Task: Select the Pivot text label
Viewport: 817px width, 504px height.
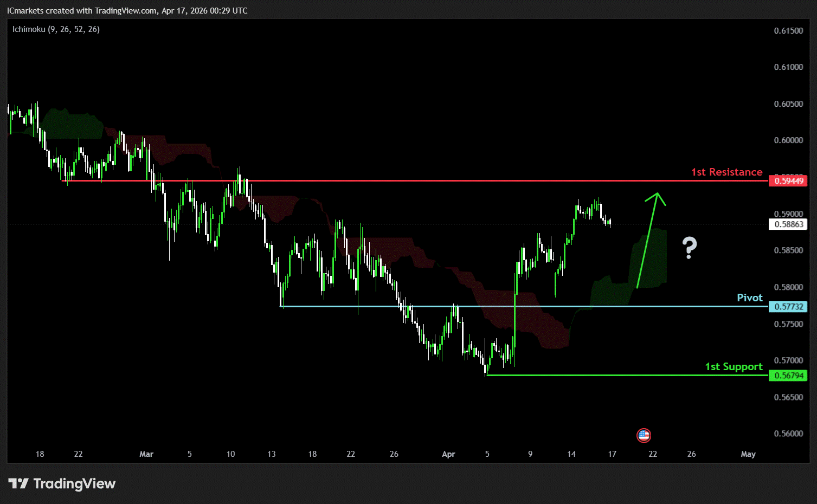Action: click(749, 298)
